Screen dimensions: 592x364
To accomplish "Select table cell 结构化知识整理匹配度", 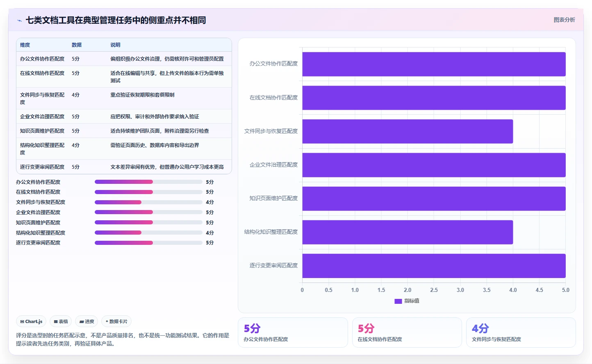I will (x=42, y=149).
